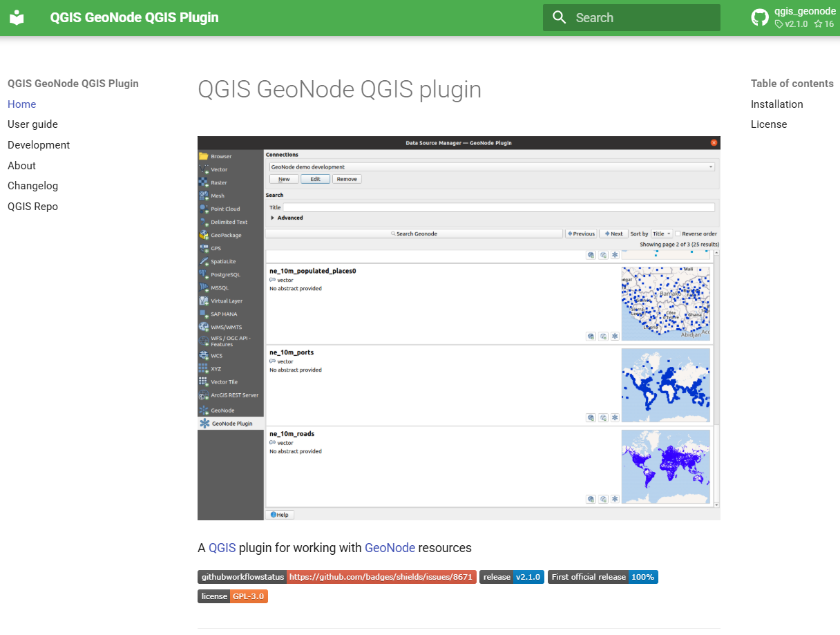This screenshot has height=635, width=840.
Task: Jump to Installation in table of contents
Action: pyautogui.click(x=777, y=104)
